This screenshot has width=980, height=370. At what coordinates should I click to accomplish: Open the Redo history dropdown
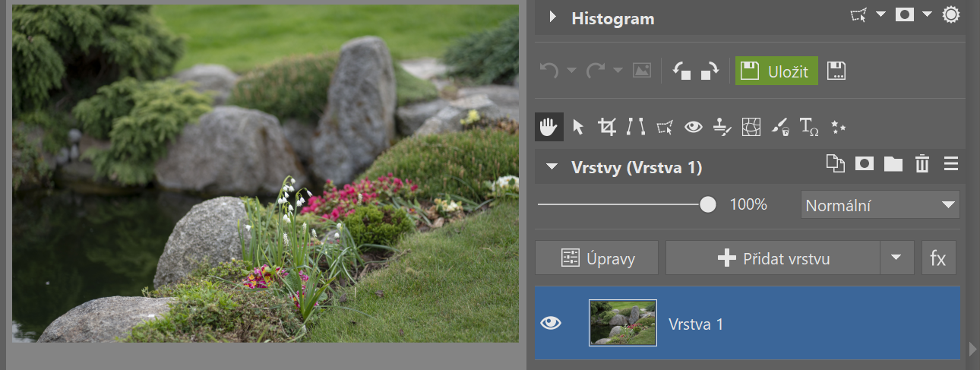(x=618, y=71)
